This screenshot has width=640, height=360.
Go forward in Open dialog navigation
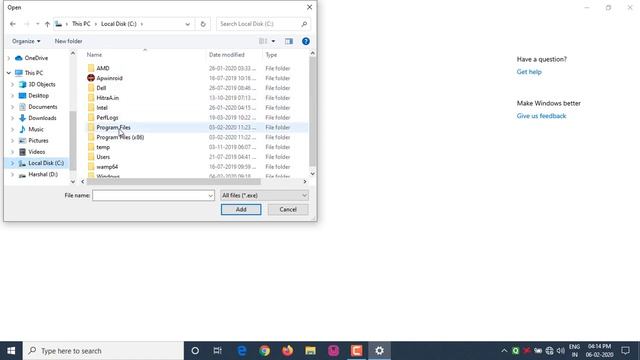pyautogui.click(x=27, y=24)
